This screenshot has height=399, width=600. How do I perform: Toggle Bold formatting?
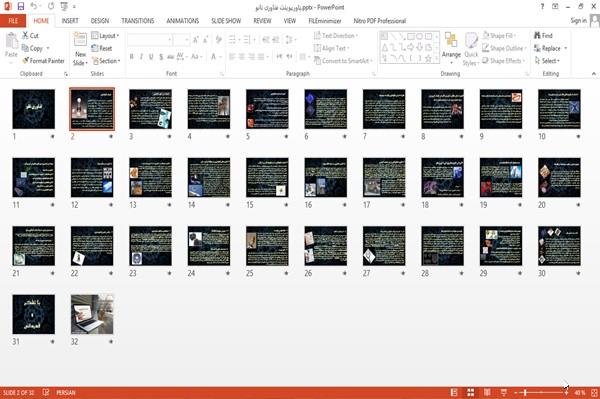click(132, 57)
